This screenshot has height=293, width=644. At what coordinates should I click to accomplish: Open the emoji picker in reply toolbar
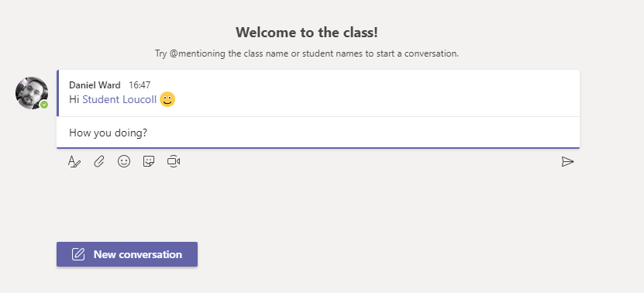pos(124,161)
